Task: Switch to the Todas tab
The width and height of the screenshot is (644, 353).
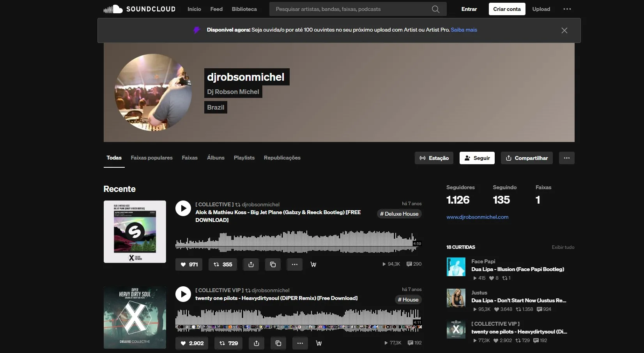Action: (x=114, y=158)
